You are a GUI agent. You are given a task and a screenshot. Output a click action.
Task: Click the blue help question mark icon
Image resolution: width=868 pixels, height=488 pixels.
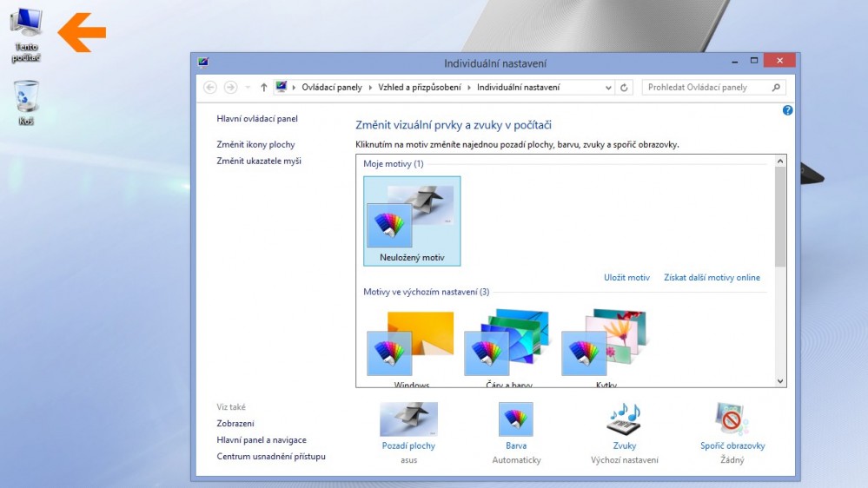click(x=787, y=110)
